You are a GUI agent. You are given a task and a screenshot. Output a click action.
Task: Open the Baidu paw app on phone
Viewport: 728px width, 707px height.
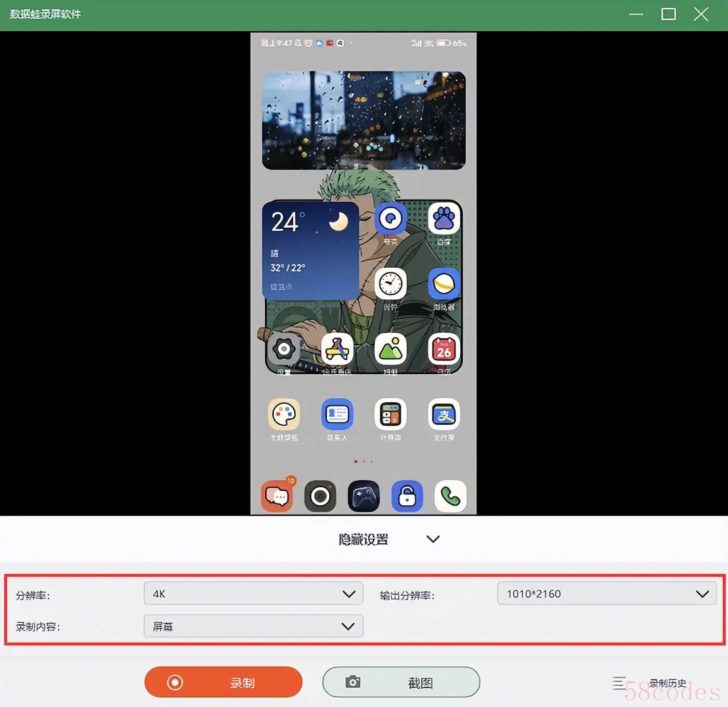tap(444, 218)
